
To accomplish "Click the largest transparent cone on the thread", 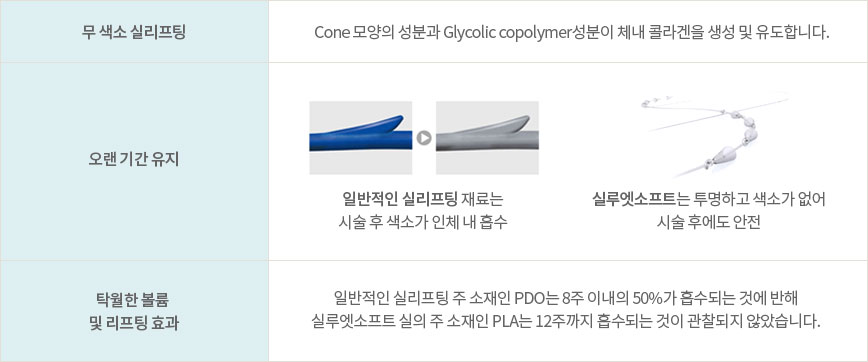I will click(722, 157).
